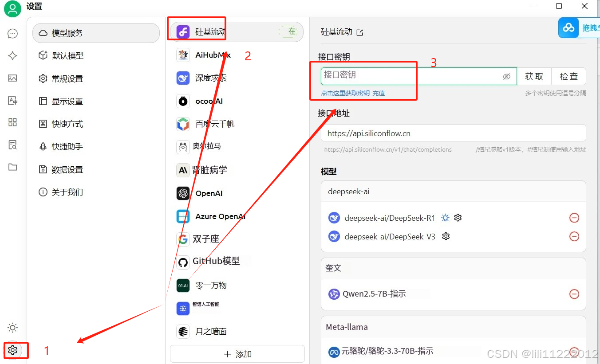Open the 关于我们 settings menu
600x364 pixels.
click(96, 192)
